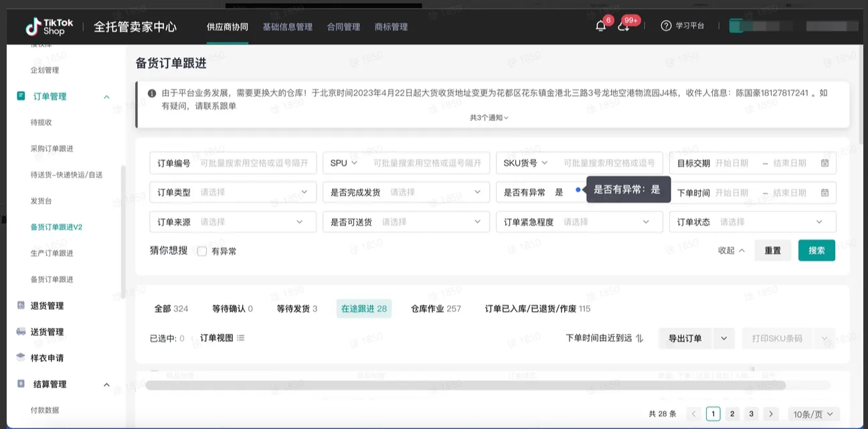Click the 订单视图 list icon

241,338
